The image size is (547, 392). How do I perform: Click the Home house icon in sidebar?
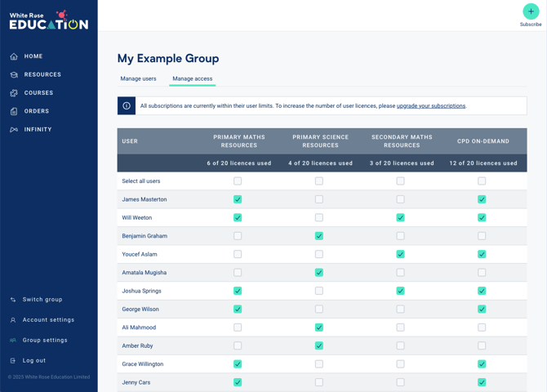(x=14, y=56)
